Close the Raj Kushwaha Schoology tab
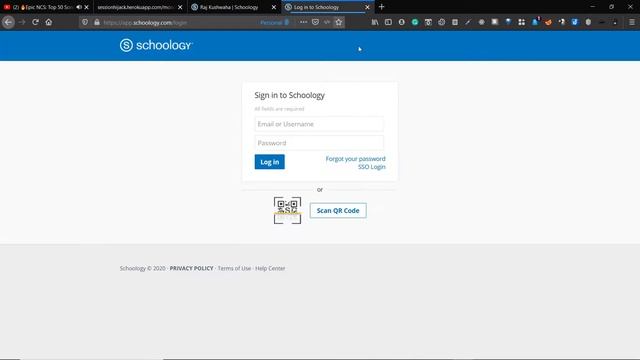The width and height of the screenshot is (640, 360). pos(273,7)
